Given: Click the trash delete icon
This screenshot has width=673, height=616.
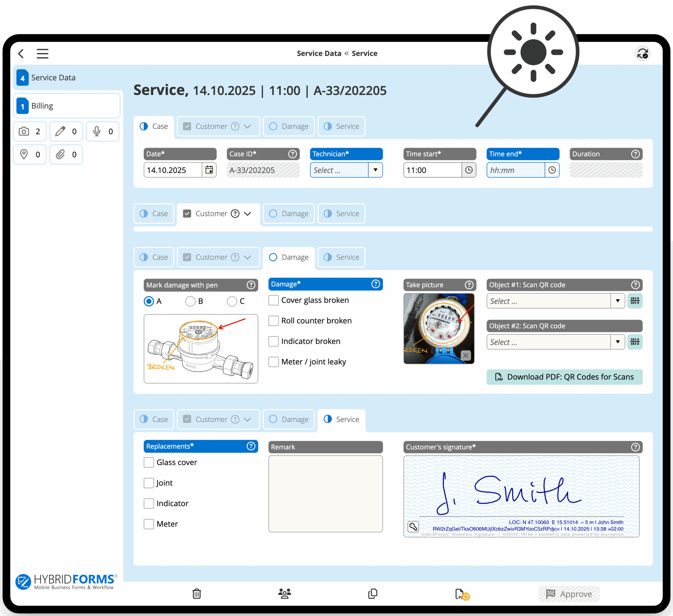Looking at the screenshot, I should click(197, 594).
